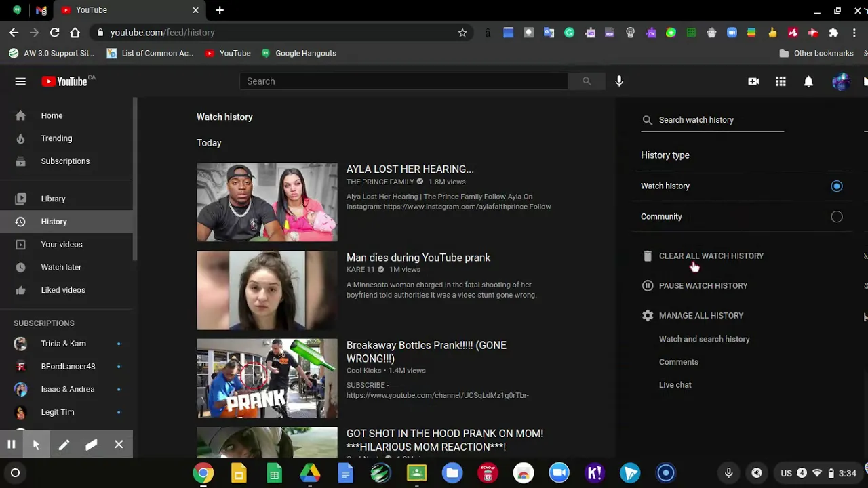
Task: Open Breakaway Bottles Prank thumbnail
Action: point(267,378)
